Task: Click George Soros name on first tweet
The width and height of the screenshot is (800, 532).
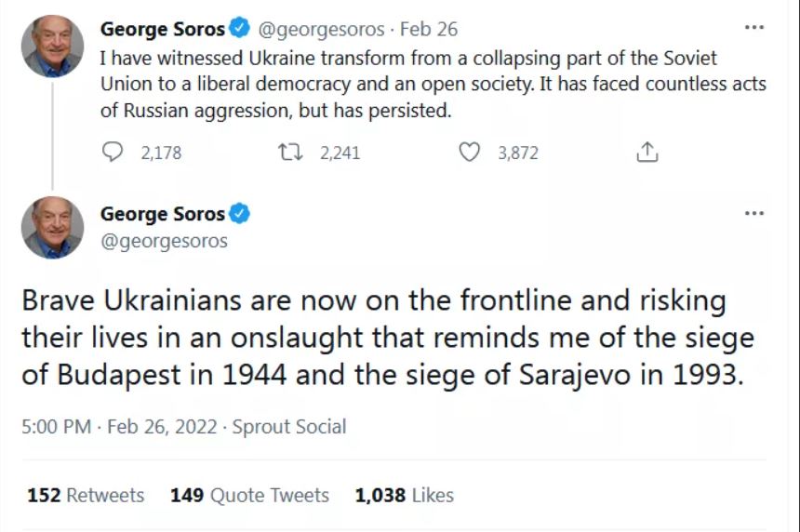Action: (x=162, y=29)
